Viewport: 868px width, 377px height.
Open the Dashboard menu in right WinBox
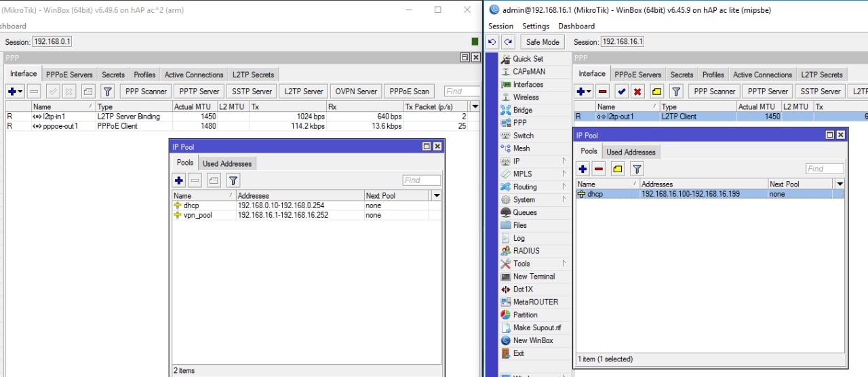click(576, 26)
